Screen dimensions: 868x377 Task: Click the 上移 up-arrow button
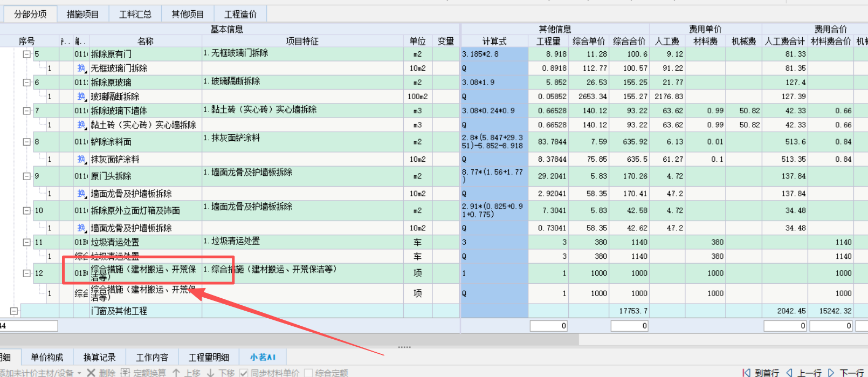[x=186, y=373]
